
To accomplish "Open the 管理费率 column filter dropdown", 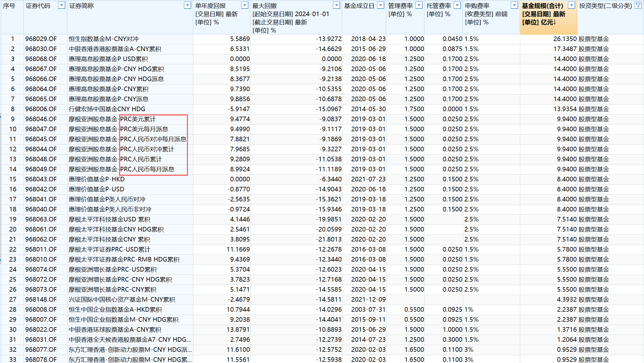I will [419, 5].
